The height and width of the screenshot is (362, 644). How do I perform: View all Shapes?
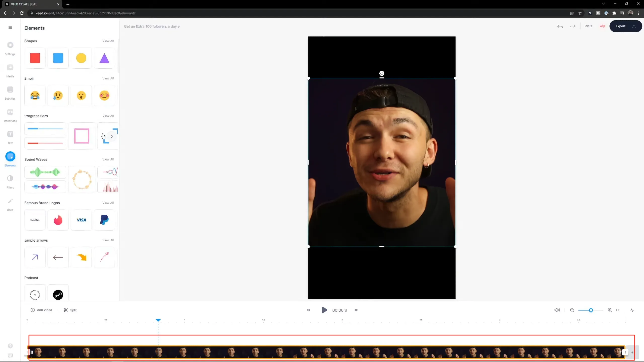(x=108, y=41)
